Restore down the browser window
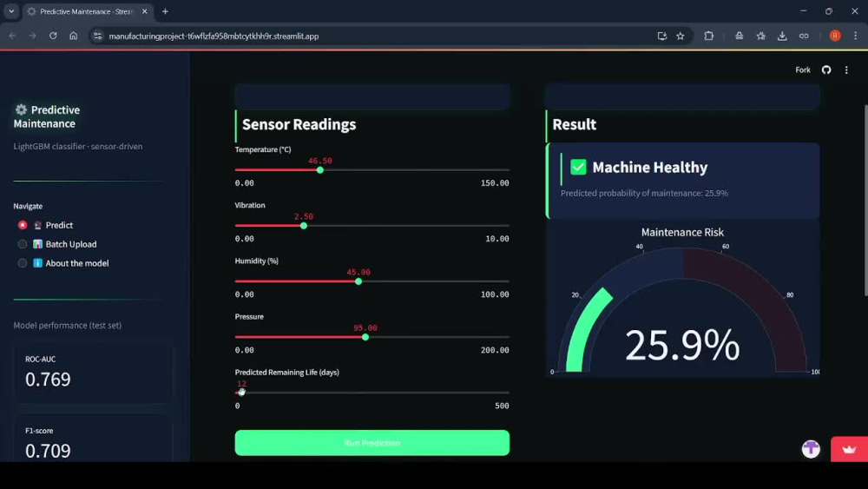Viewport: 868px width, 489px height. click(x=829, y=11)
